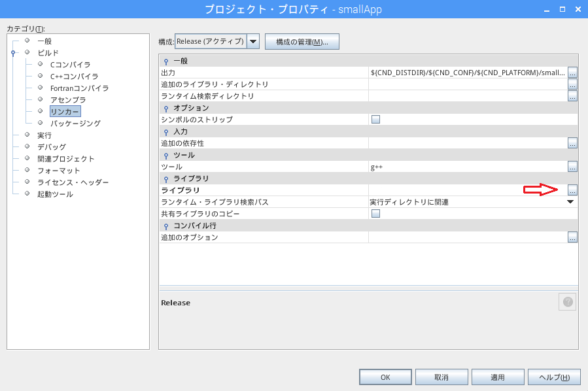
Task: Open the 追加の依存性 browse button
Action: pyautogui.click(x=572, y=143)
